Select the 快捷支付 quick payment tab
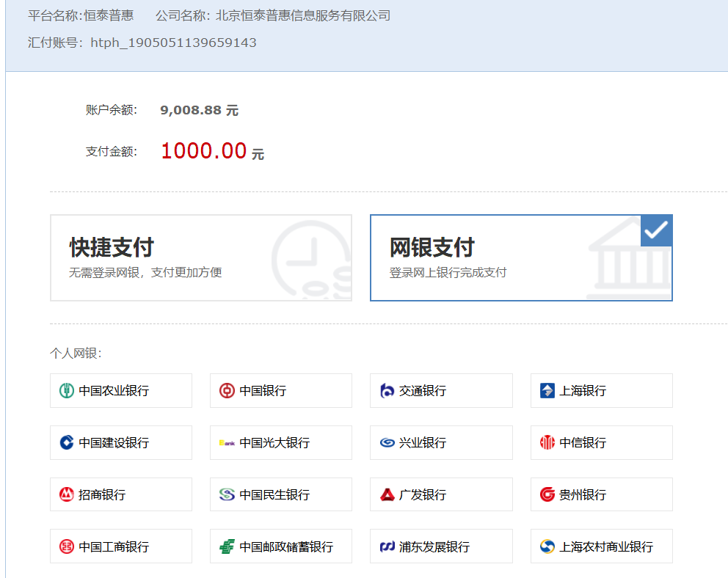This screenshot has width=728, height=578. (200, 257)
